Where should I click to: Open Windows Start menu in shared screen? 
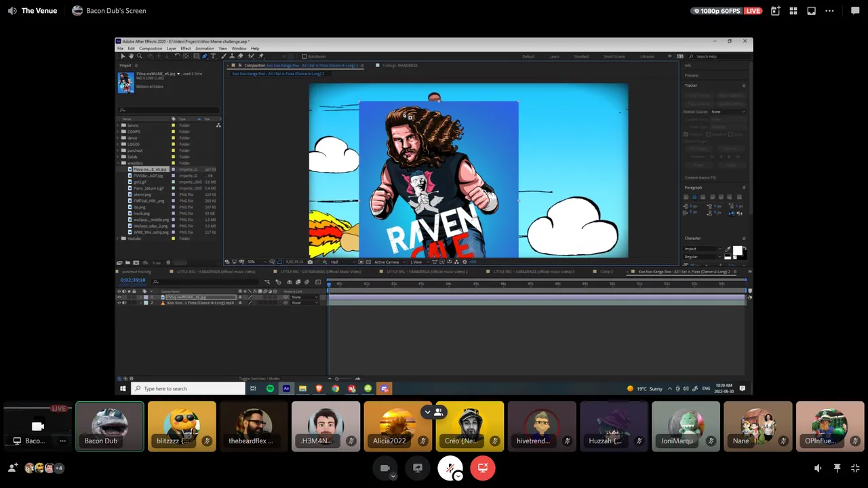click(x=123, y=388)
